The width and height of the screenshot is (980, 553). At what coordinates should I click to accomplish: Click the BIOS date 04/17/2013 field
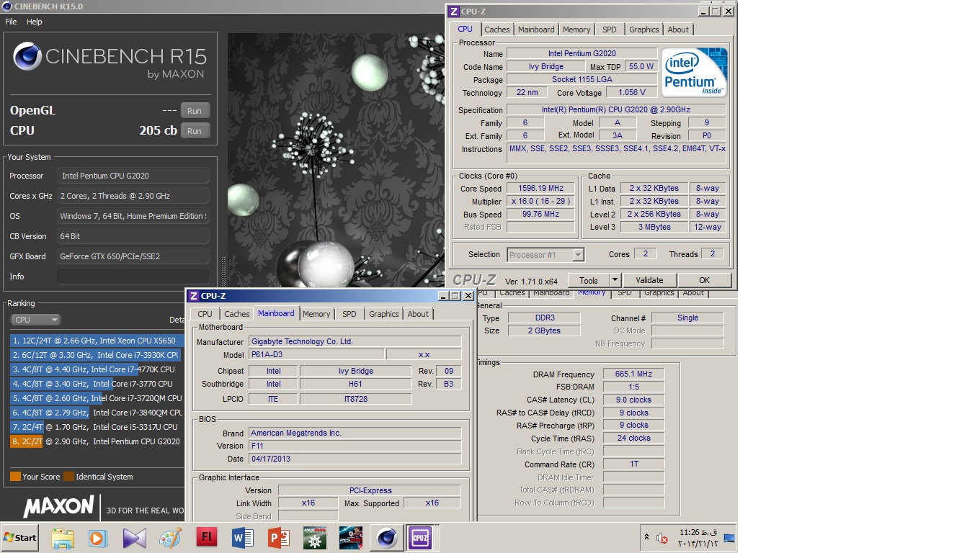click(x=355, y=459)
